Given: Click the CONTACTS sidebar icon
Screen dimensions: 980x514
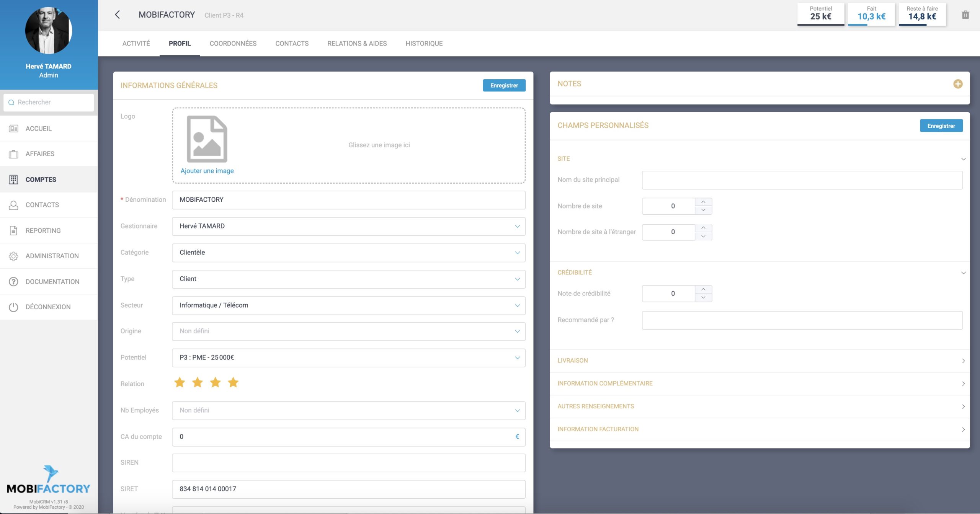Looking at the screenshot, I should 13,205.
